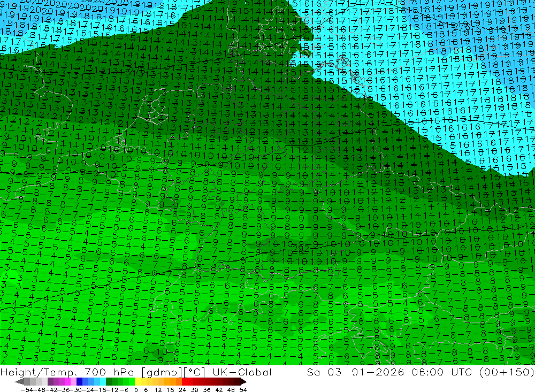
Task: Click the '282' height contour label on the map
Action: [x=301, y=248]
